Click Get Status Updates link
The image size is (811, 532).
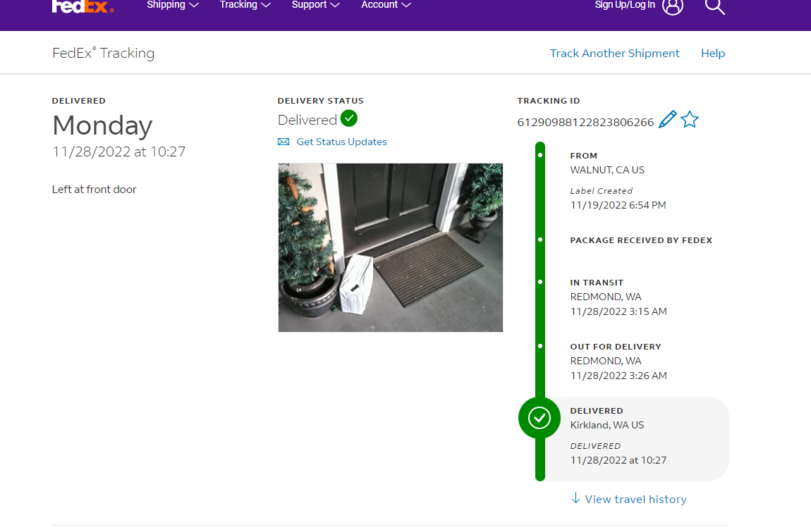[341, 142]
